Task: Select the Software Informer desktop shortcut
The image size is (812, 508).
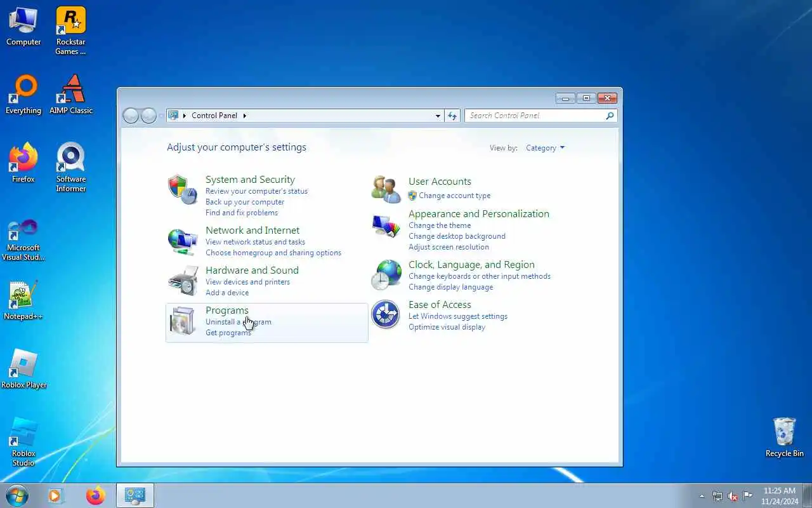Action: 70,168
